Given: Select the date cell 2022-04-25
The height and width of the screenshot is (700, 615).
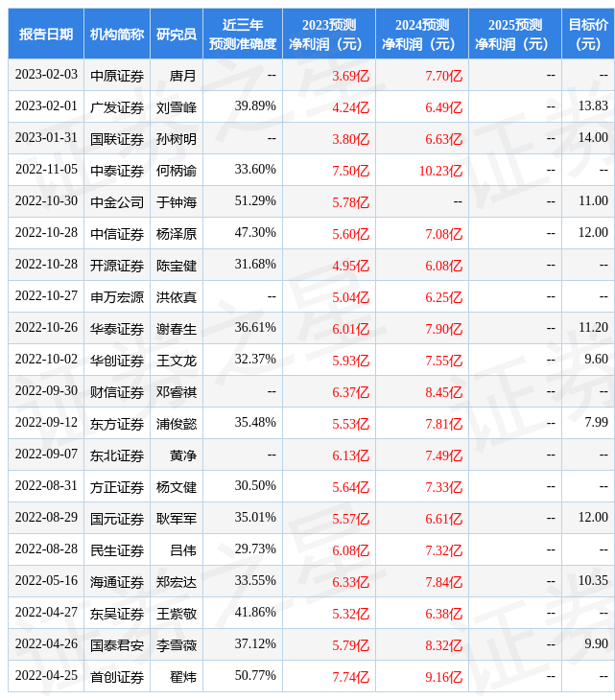Looking at the screenshot, I should pos(46,676).
